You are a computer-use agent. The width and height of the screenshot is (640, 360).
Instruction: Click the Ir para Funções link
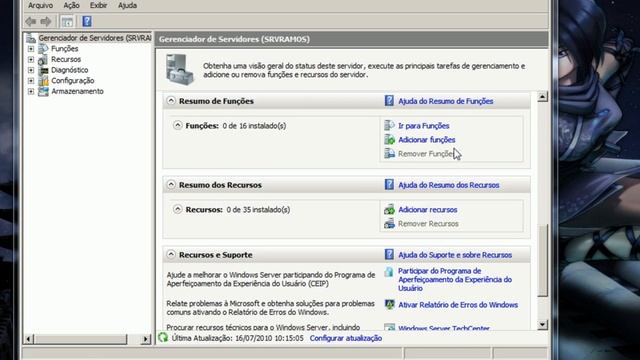[424, 126]
